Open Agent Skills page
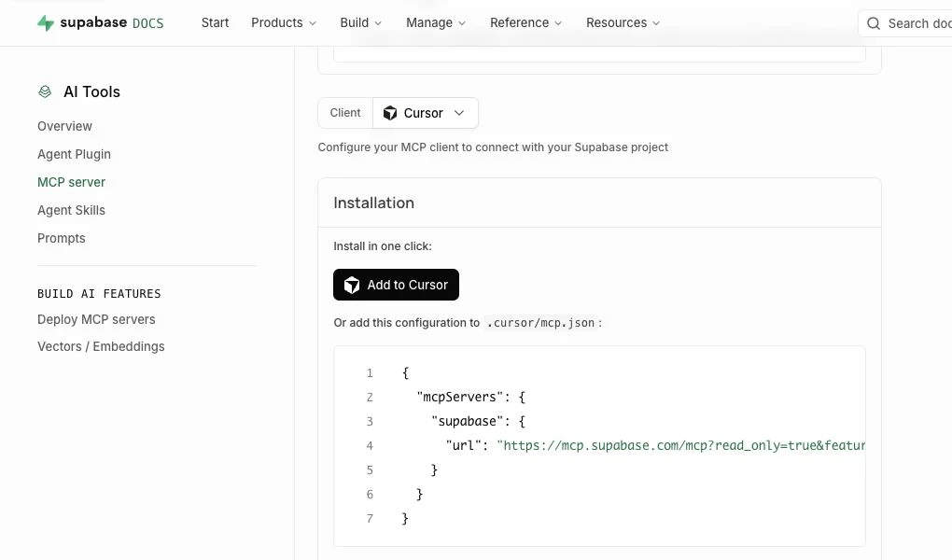The image size is (952, 560). point(71,210)
